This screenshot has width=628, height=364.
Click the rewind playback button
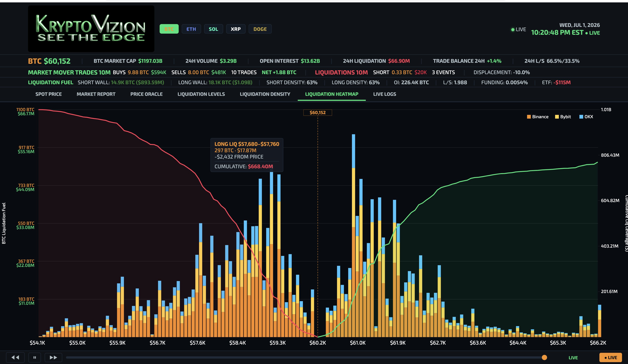(15, 357)
